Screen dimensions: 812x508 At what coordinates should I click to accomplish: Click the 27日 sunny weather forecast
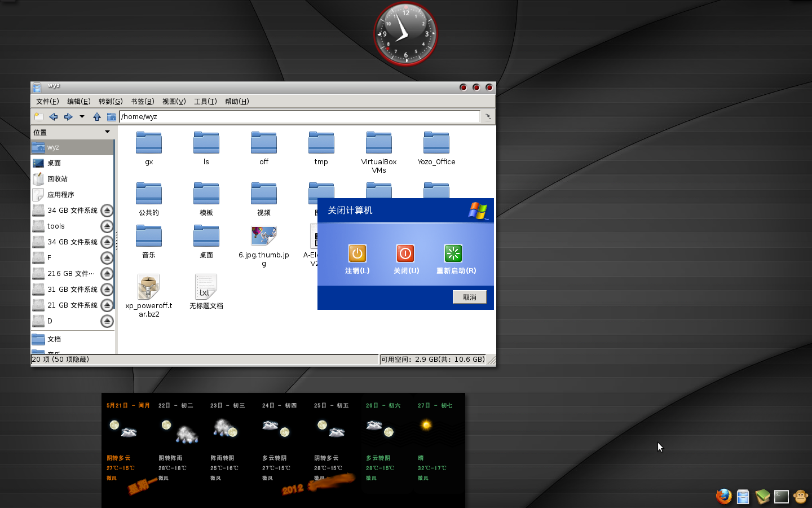point(435,441)
